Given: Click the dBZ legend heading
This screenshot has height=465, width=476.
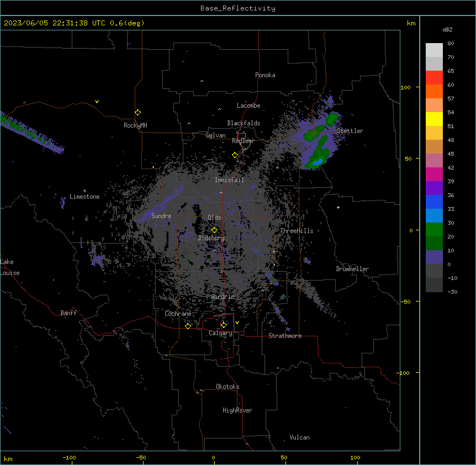Looking at the screenshot, I should click(447, 29).
